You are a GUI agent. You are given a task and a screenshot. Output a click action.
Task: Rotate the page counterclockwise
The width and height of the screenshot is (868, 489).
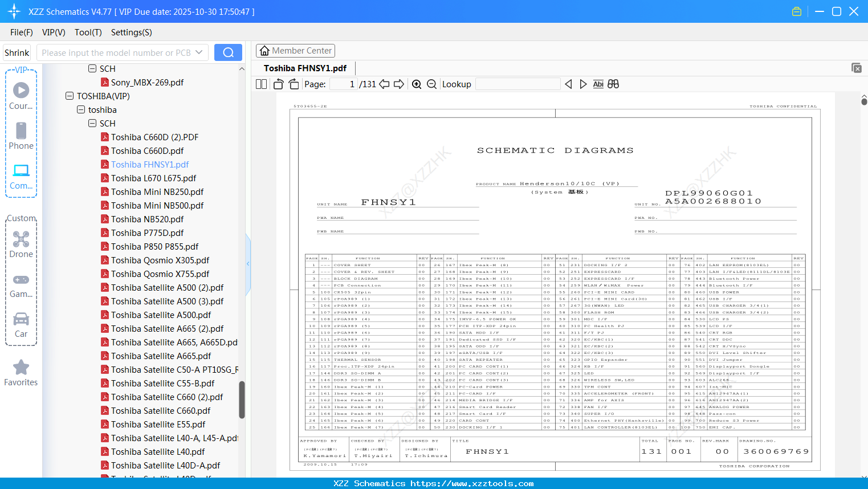tap(279, 84)
